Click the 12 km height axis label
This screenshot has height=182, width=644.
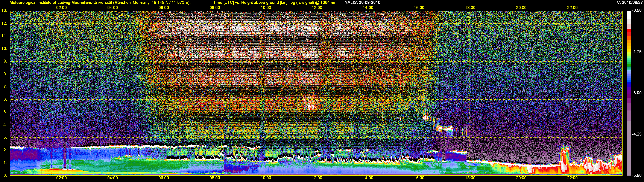click(x=4, y=23)
